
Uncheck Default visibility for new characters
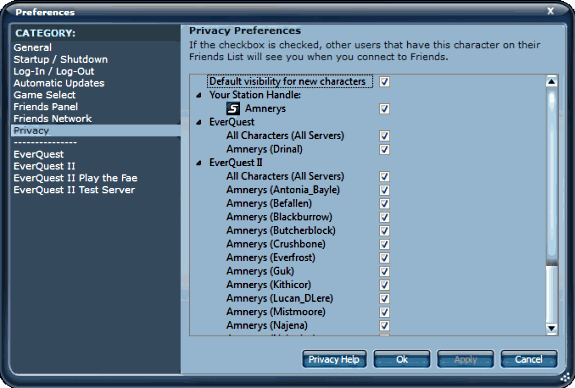point(384,81)
